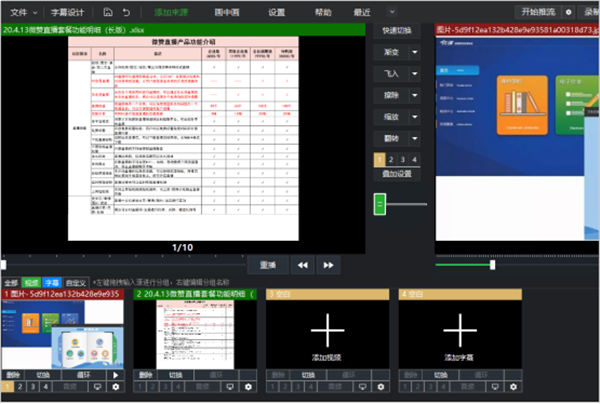The height and width of the screenshot is (404, 600).
Task: Click the rewind button below preview
Action: [x=301, y=265]
